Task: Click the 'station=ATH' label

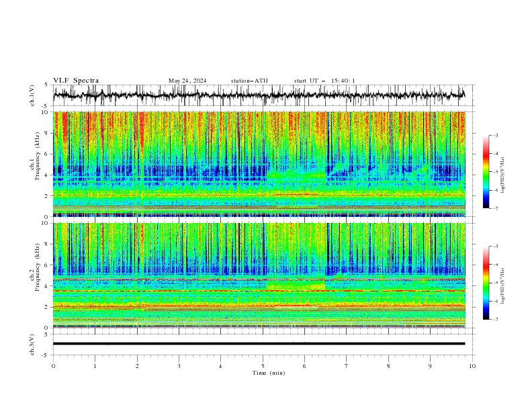Action: coord(249,81)
